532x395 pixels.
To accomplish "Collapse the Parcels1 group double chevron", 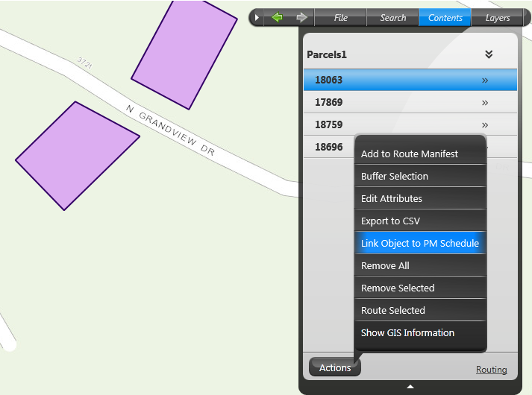I will click(489, 54).
